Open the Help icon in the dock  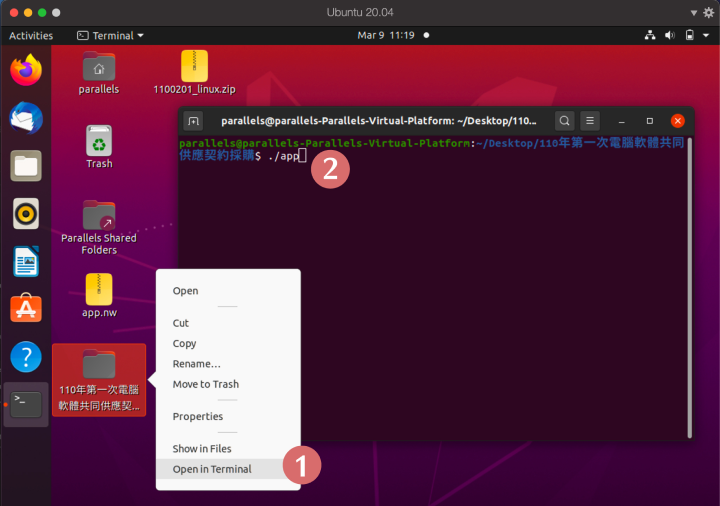26,357
